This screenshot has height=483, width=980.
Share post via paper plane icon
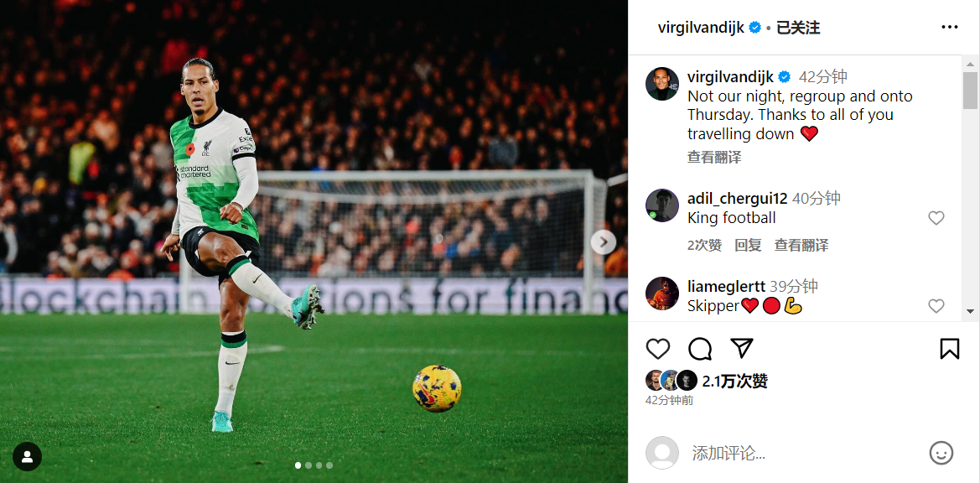pyautogui.click(x=742, y=348)
